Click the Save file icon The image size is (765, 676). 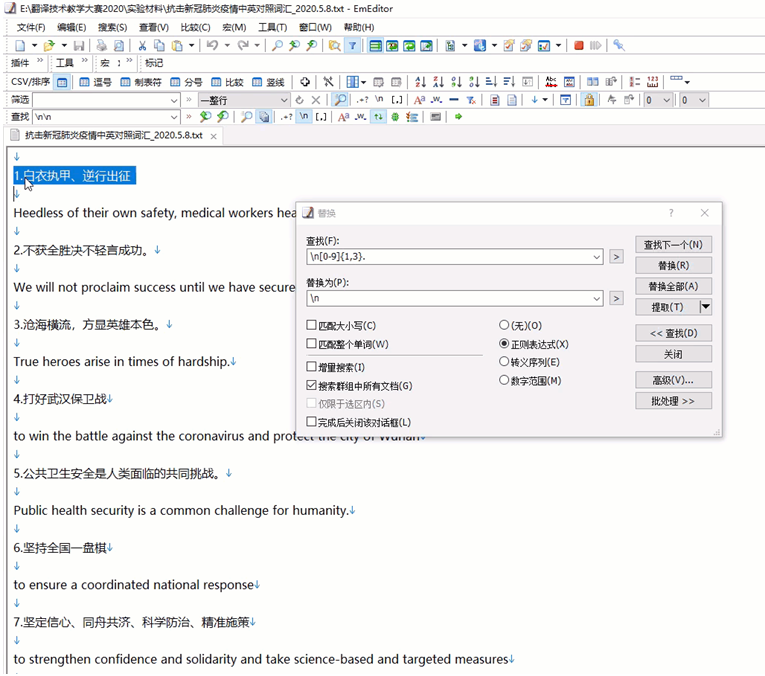point(79,46)
